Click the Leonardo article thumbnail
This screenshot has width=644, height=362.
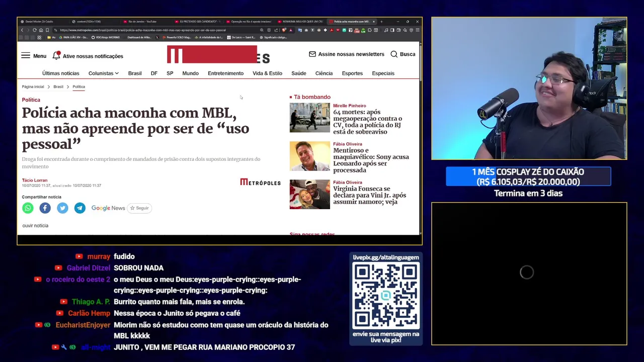click(x=309, y=156)
